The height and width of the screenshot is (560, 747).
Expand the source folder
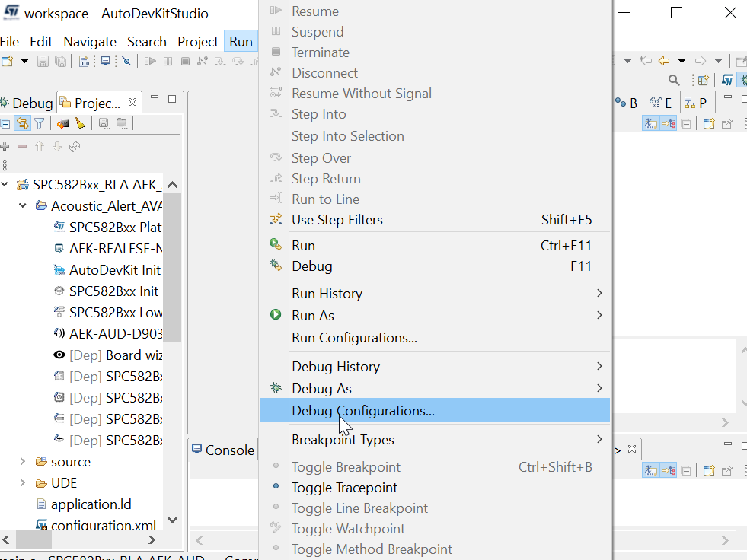coord(22,461)
